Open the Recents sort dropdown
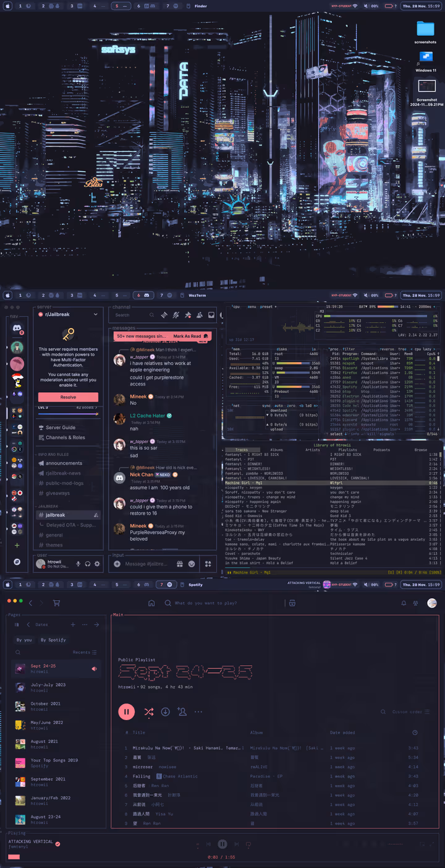 pyautogui.click(x=85, y=652)
